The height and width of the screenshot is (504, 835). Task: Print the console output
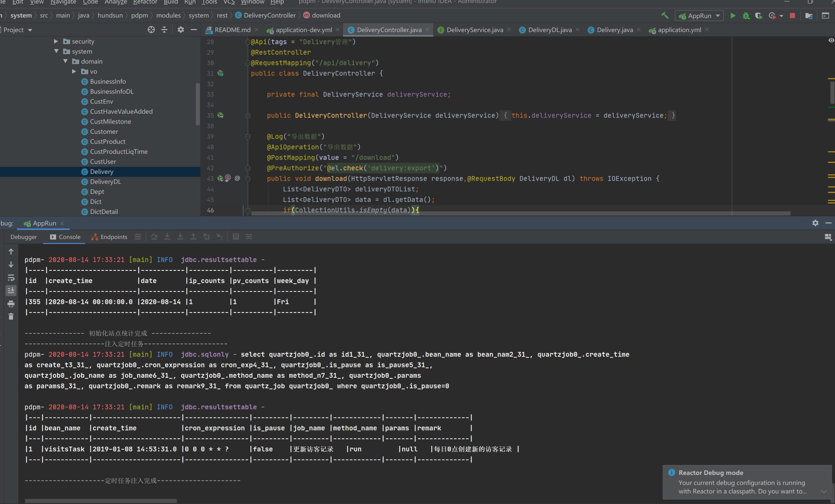coord(11,304)
